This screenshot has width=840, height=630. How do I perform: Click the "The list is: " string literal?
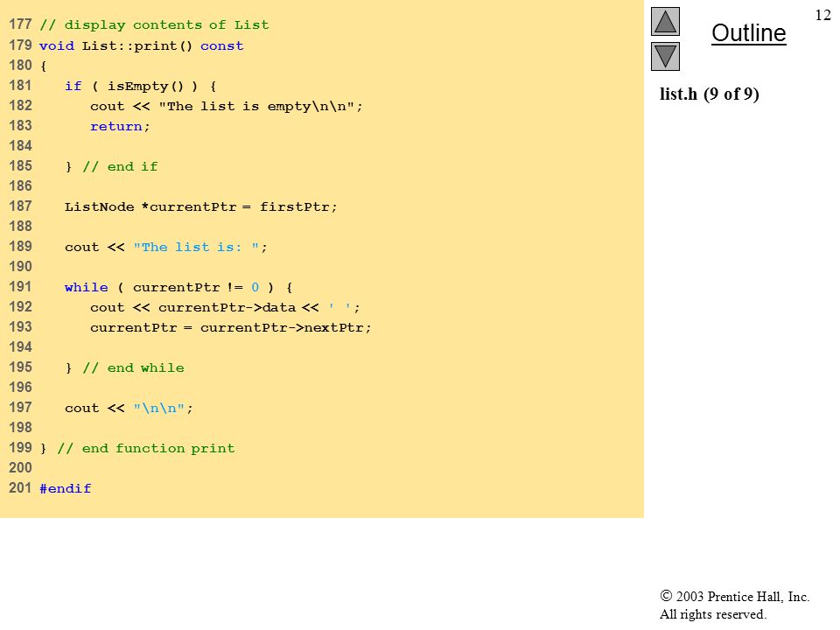[197, 247]
